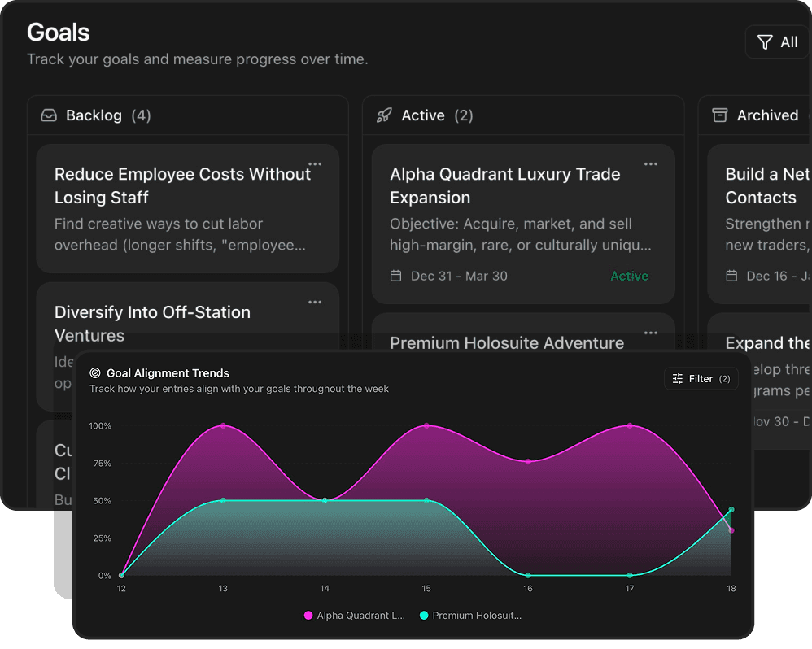The height and width of the screenshot is (649, 812).
Task: Open the Reduce Employee Costs Without Losing Staff goal
Action: coord(182,185)
